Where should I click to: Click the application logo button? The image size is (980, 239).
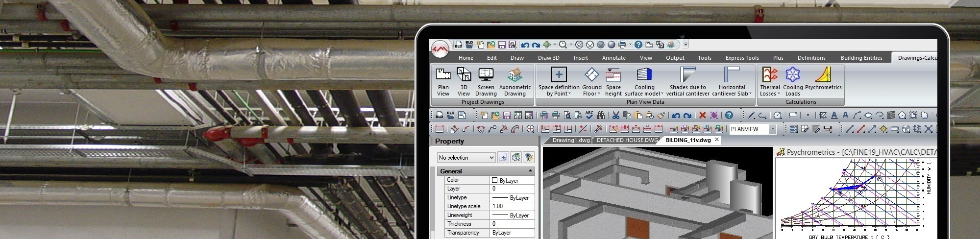tap(440, 49)
